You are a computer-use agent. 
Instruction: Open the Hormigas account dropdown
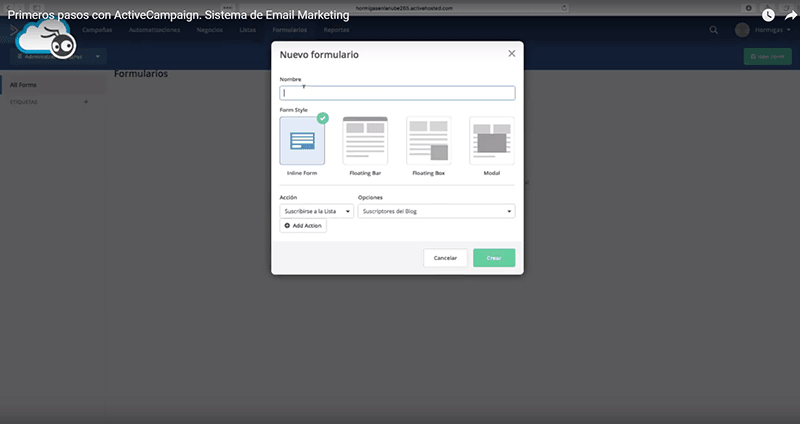(x=773, y=30)
